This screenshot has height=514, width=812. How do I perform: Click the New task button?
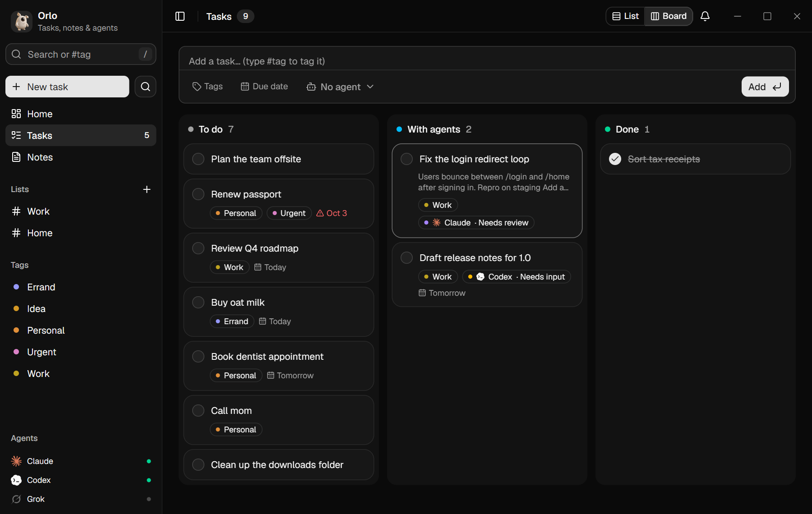(67, 87)
